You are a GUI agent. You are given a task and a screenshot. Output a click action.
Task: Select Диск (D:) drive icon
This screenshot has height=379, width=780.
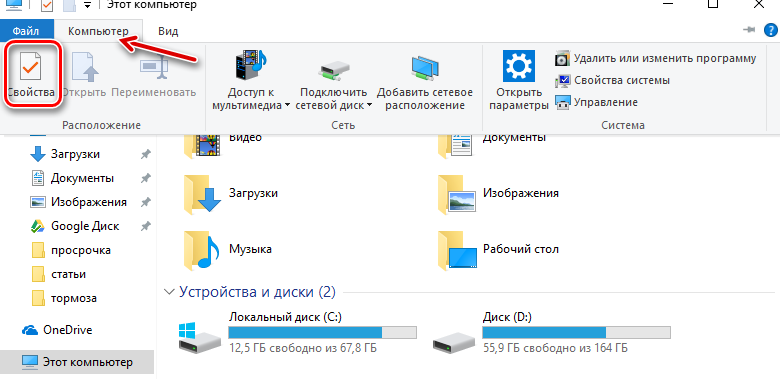point(453,342)
